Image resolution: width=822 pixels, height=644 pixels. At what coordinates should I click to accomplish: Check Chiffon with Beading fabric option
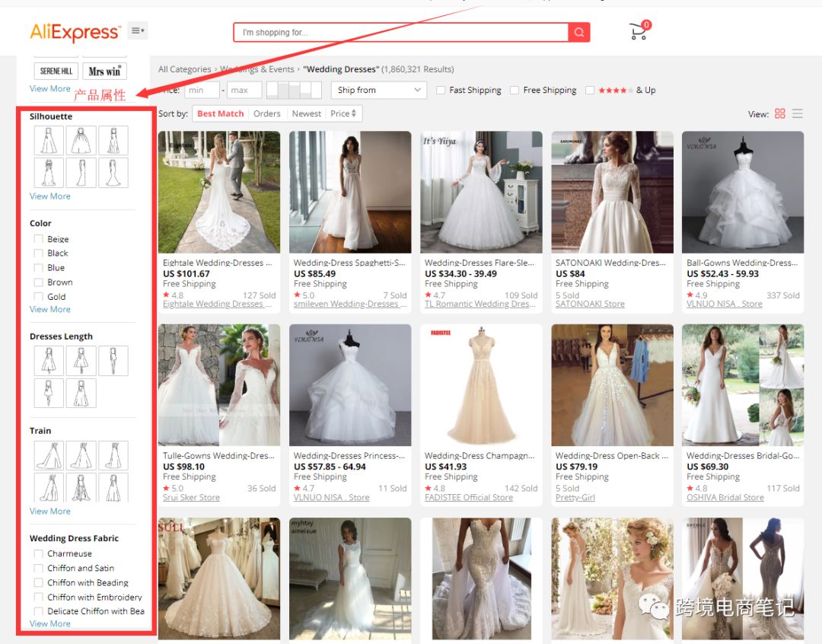38,582
